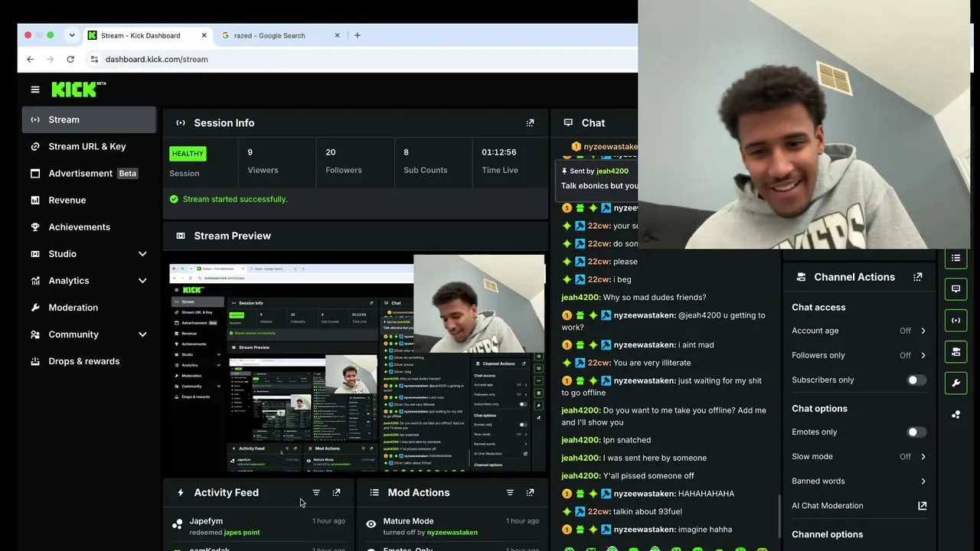
Task: Pop out the Session Info panel
Action: (530, 122)
